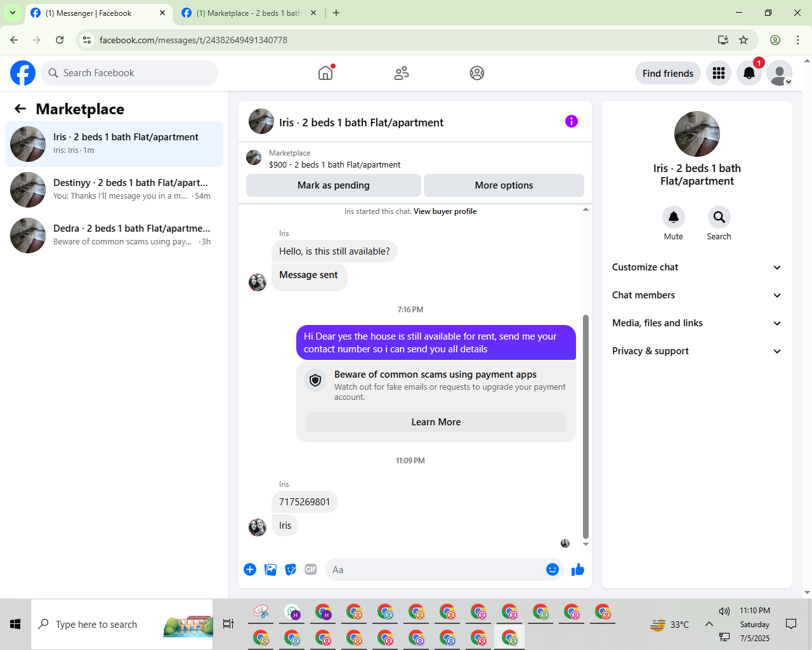Open the Groups icon in top navigation
Screen dimensions: 812x650
click(x=477, y=73)
